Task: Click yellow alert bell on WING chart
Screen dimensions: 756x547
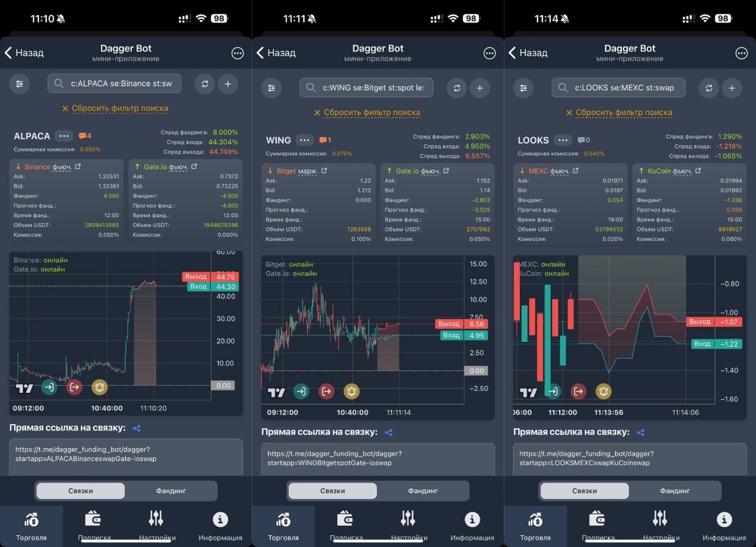Action: coord(352,392)
